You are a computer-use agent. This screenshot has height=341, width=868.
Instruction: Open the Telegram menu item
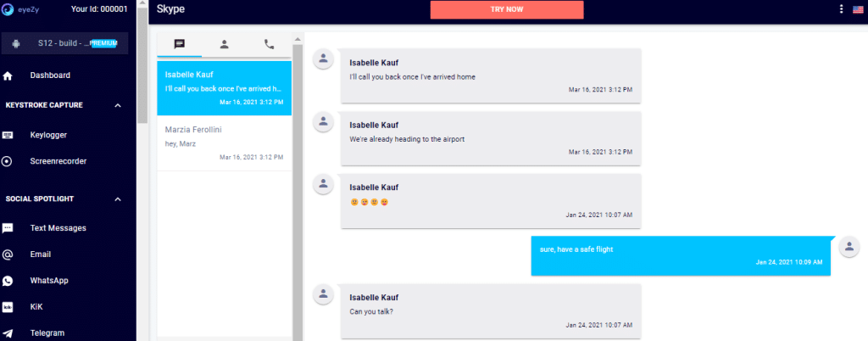tap(47, 333)
